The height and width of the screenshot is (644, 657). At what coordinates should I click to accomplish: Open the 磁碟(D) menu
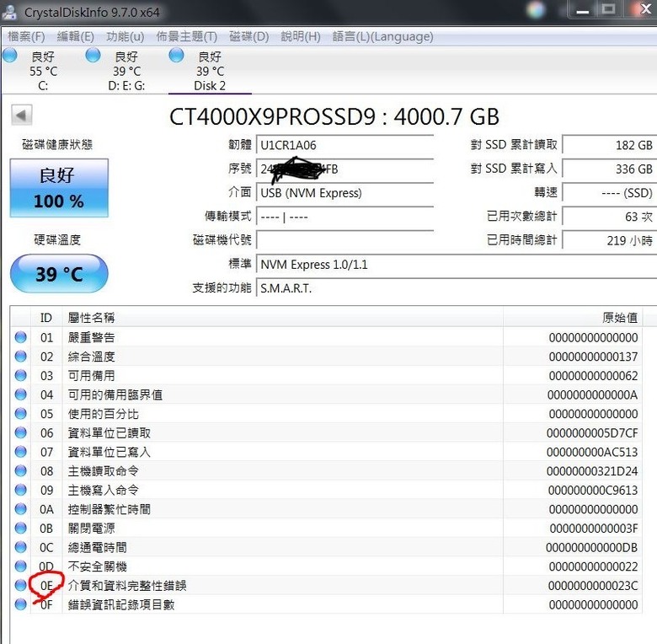pyautogui.click(x=248, y=37)
